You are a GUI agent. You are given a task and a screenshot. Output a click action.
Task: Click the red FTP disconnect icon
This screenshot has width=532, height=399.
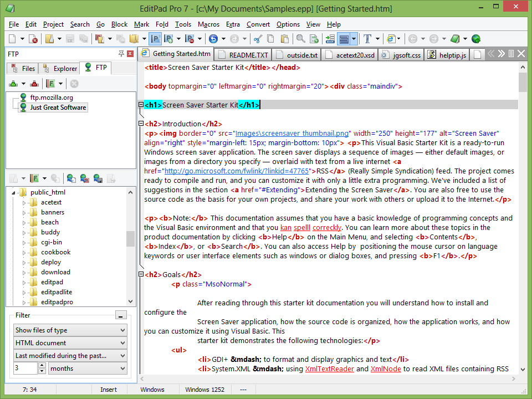click(34, 84)
